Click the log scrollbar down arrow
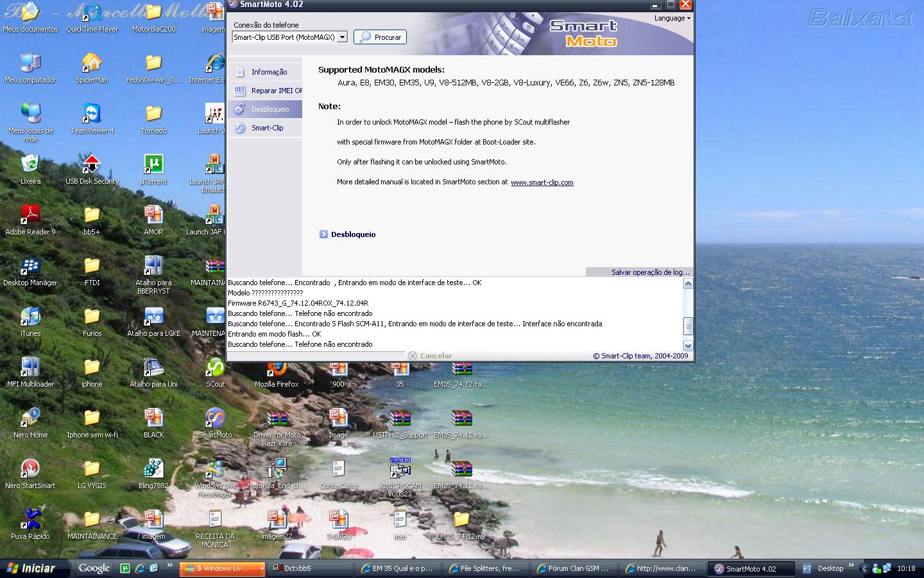Image resolution: width=924 pixels, height=578 pixels. (x=688, y=346)
